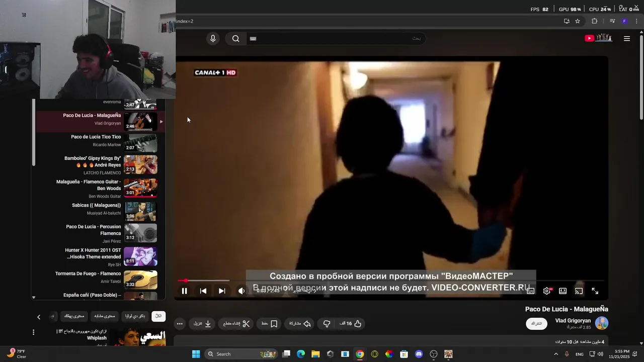Download the video with the download button

pyautogui.click(x=203, y=324)
